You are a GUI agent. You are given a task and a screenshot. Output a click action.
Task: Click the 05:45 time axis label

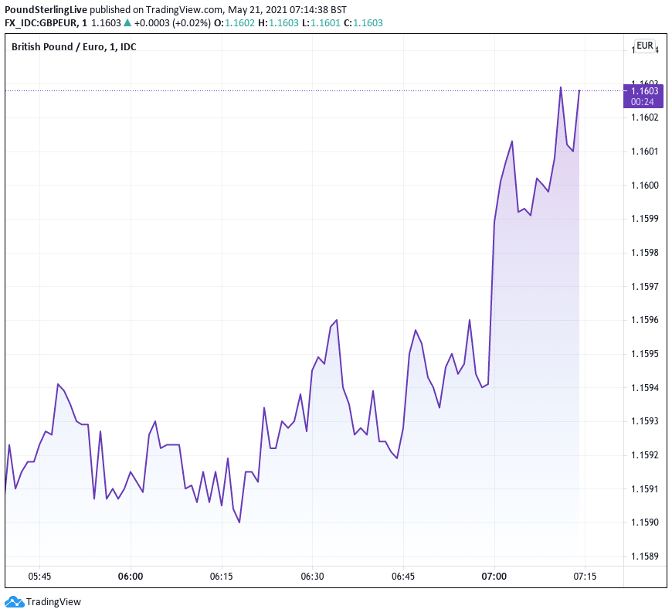tap(39, 577)
